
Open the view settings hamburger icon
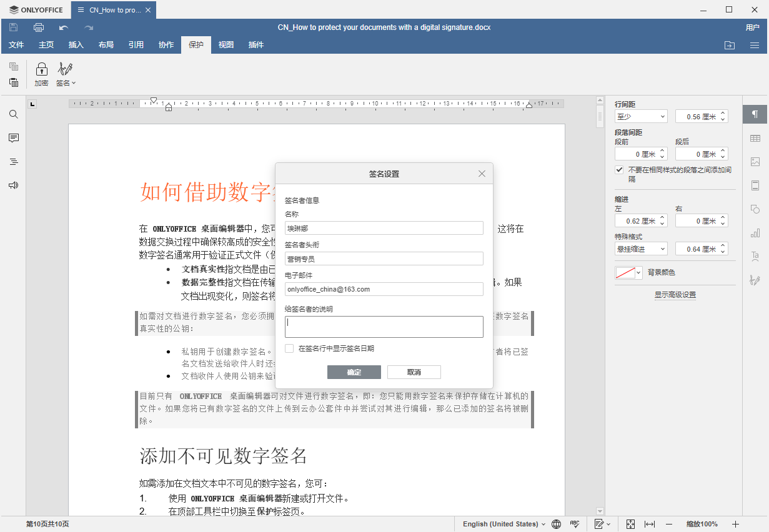pos(755,45)
